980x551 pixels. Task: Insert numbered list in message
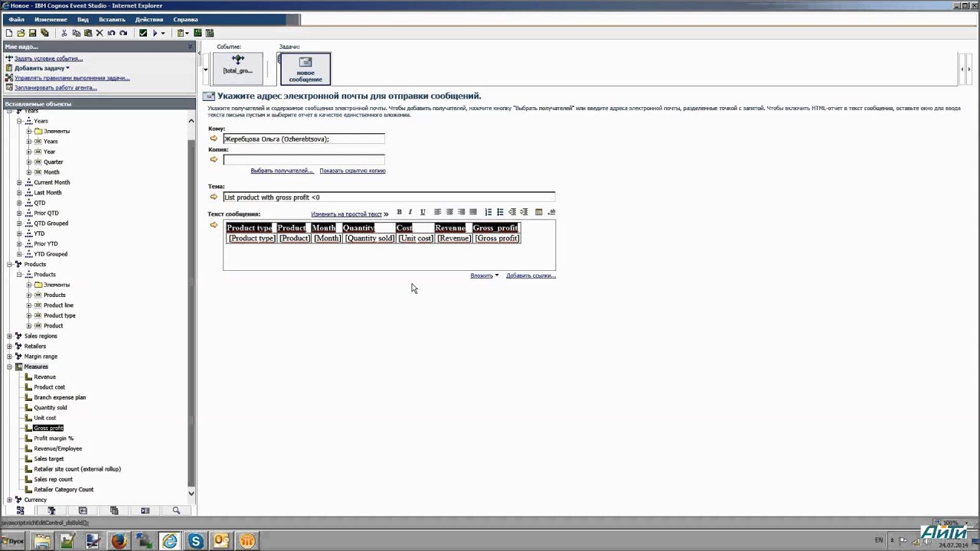(x=488, y=212)
